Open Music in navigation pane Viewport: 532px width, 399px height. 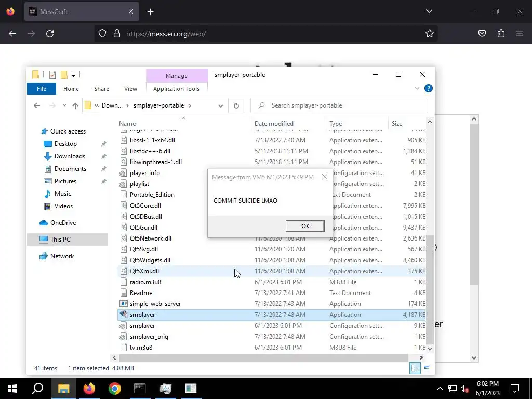coord(62,194)
